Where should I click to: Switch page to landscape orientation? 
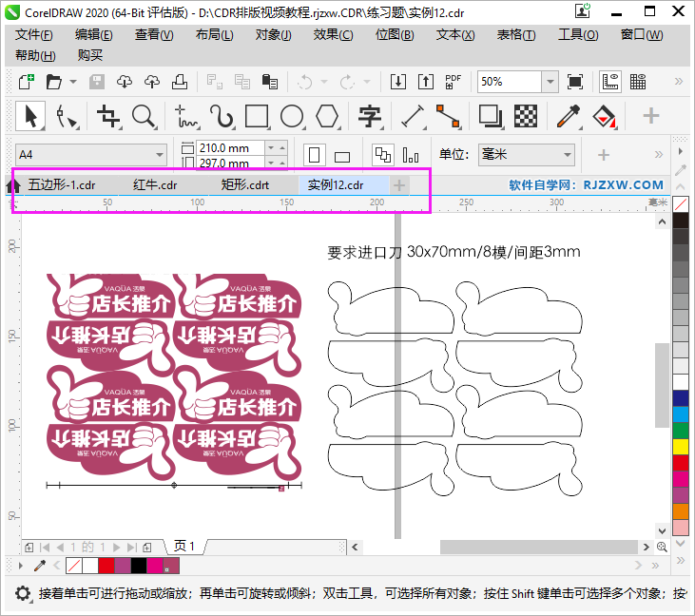[342, 156]
